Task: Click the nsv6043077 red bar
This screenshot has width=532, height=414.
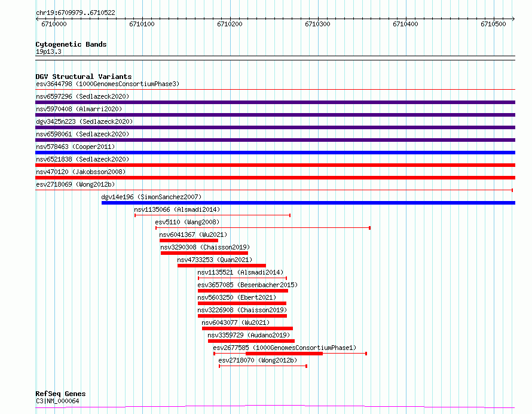Action: click(247, 328)
